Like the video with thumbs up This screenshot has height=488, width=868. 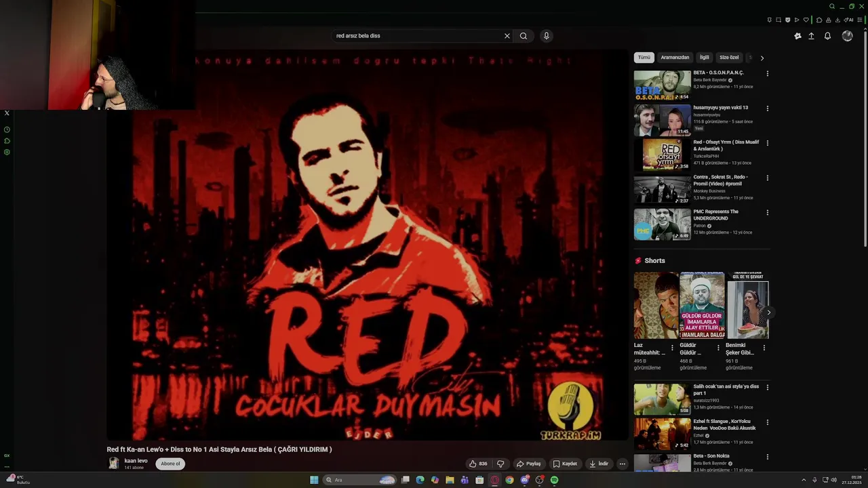click(478, 464)
